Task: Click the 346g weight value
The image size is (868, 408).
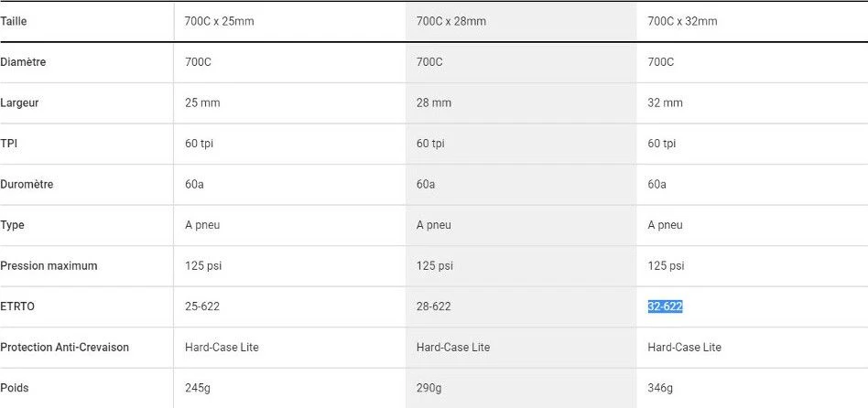Action: point(660,388)
